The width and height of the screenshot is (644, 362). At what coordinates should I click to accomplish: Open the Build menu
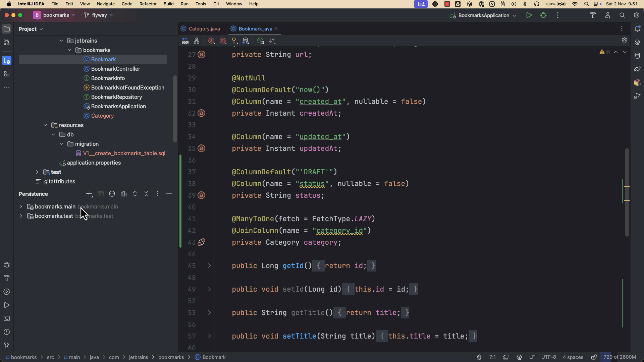click(x=168, y=4)
